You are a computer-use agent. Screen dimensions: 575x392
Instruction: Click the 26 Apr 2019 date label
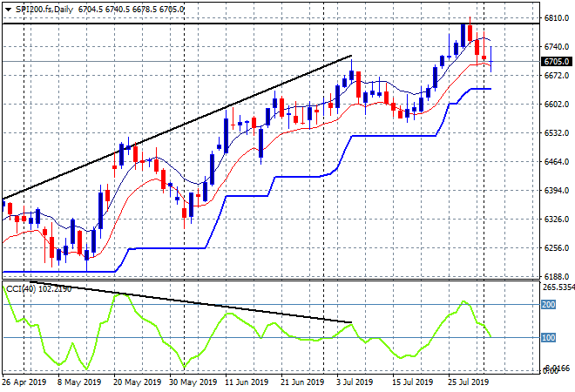[24, 382]
